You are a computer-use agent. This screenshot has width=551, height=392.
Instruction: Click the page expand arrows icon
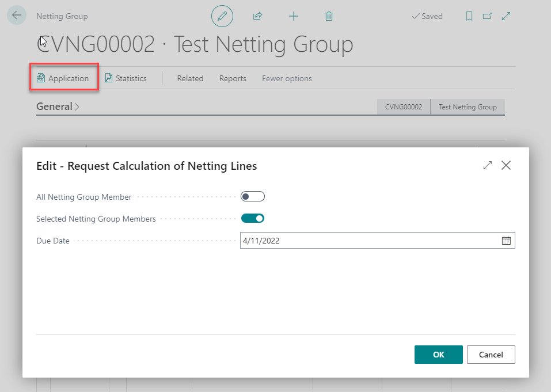click(x=506, y=16)
